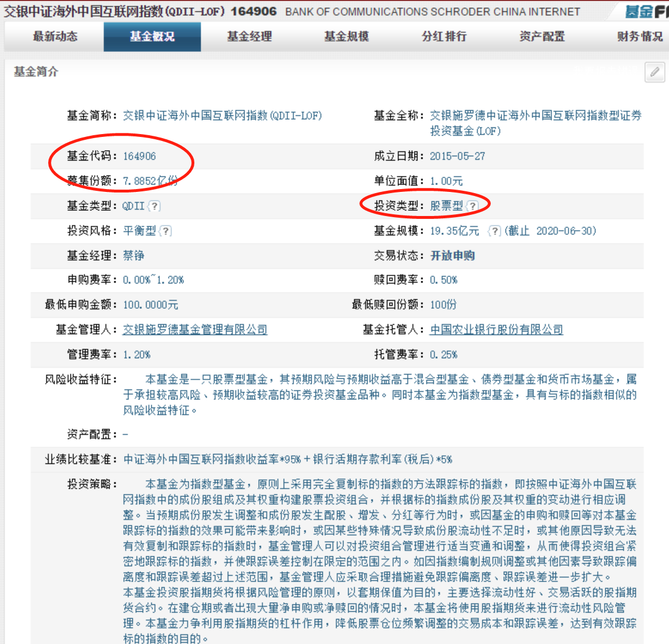Click minimum subscription amount 100.0000元
Viewport: 669px width, 644px height.
(x=151, y=305)
